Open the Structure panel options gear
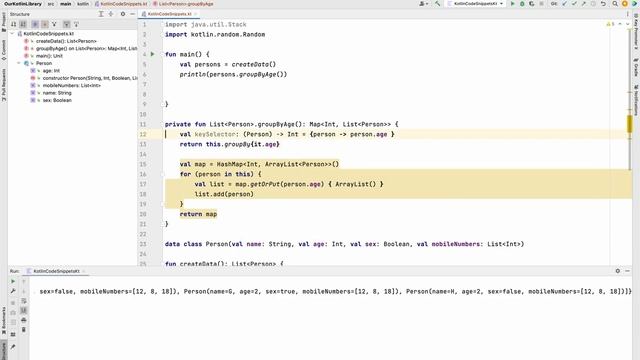Image resolution: width=640 pixels, height=360 pixels. pos(122,14)
